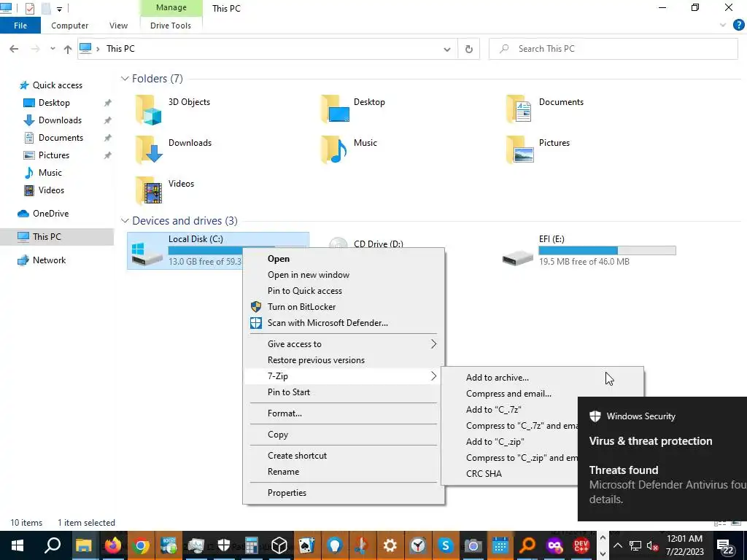This screenshot has width=747, height=560.
Task: Select the Documents folder in Folders group
Action: (546, 109)
